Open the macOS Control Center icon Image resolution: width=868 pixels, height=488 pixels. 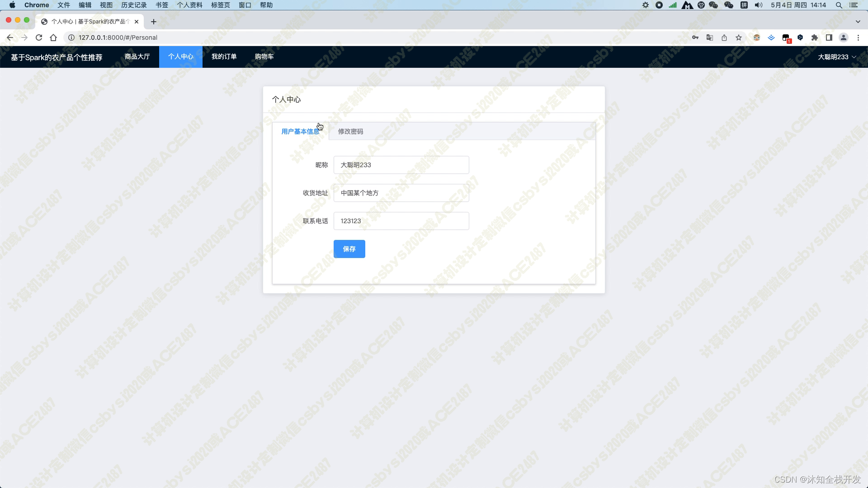coord(854,5)
